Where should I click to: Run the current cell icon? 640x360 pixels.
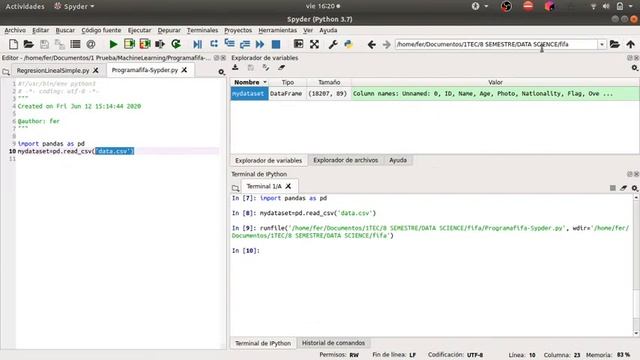point(129,44)
